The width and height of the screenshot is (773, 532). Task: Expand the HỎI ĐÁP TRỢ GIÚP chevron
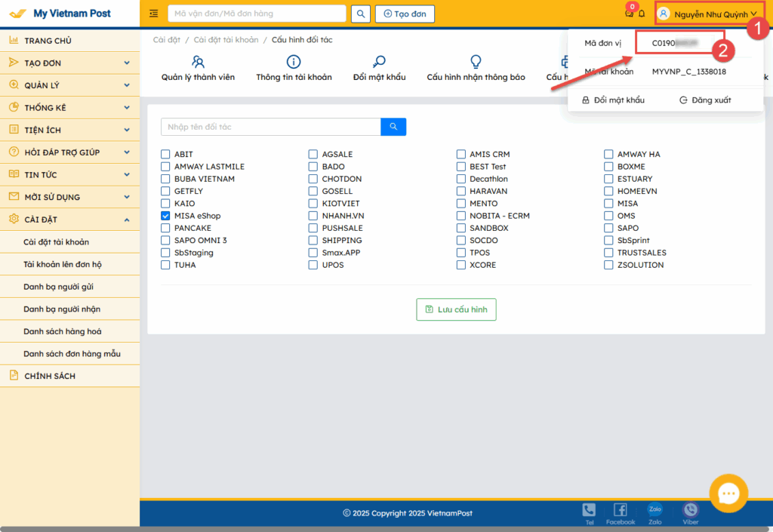(x=127, y=152)
